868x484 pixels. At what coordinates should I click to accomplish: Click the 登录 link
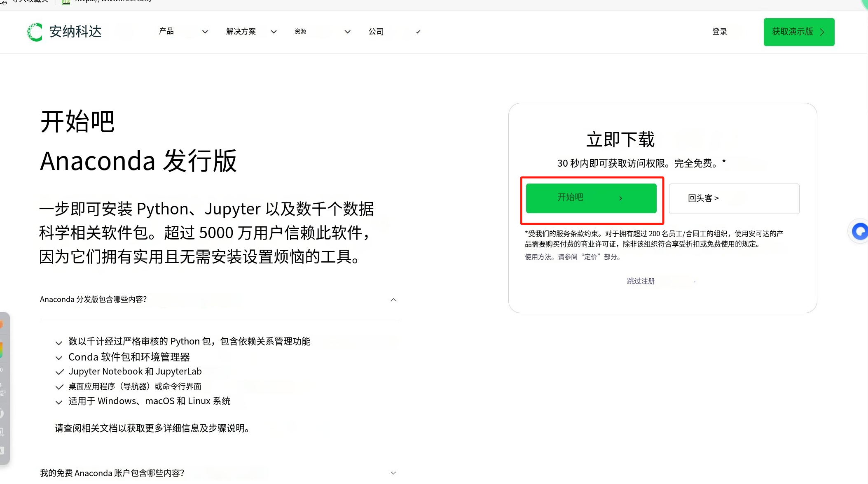point(719,32)
